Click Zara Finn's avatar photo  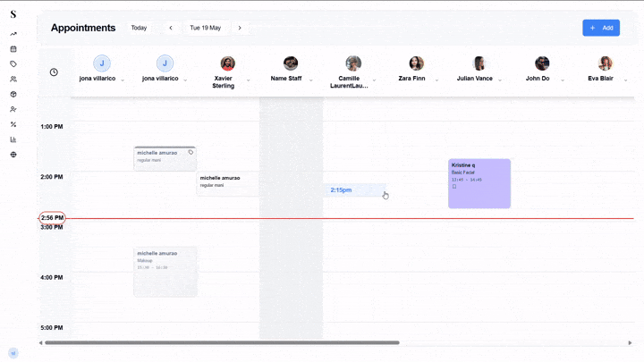[416, 63]
